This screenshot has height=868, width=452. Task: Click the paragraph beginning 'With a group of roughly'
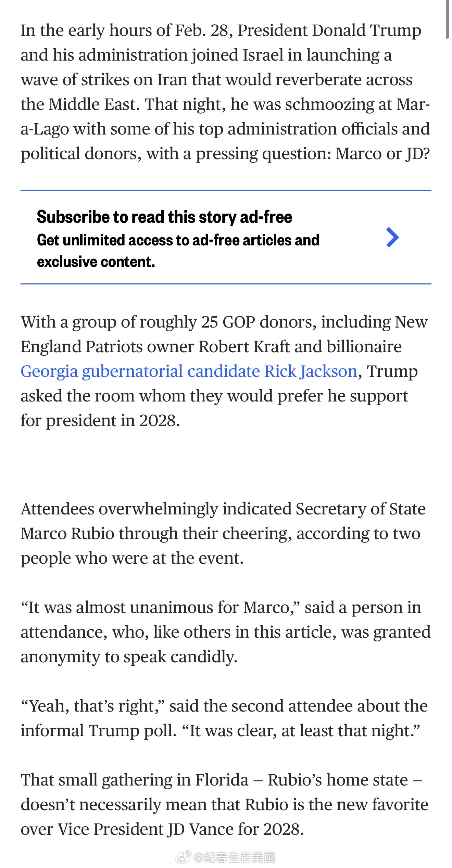point(224,371)
